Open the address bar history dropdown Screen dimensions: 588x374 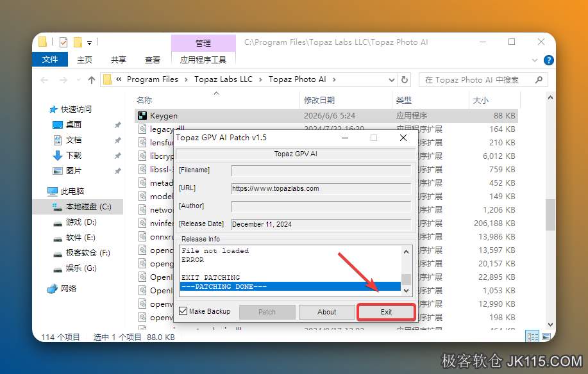pyautogui.click(x=392, y=80)
